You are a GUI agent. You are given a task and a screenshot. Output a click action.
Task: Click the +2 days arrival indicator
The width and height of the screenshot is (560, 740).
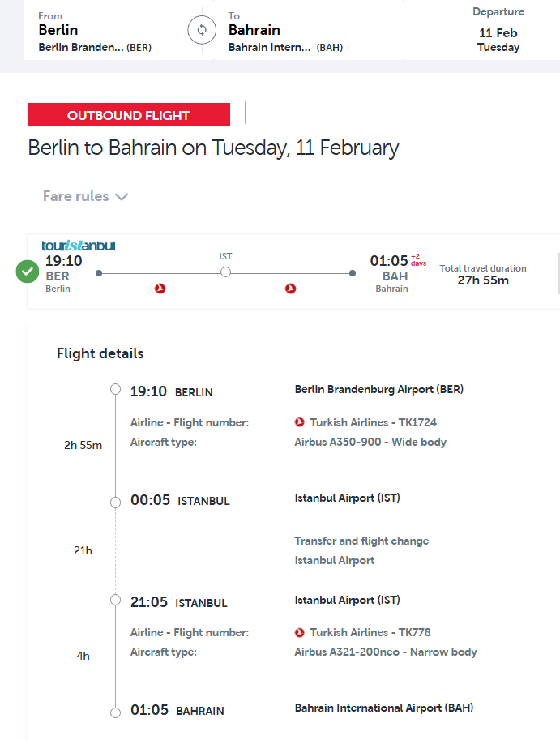[x=418, y=259]
